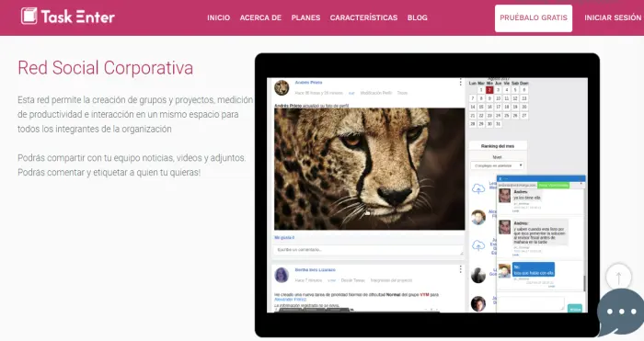Click the Task Enter logo icon
This screenshot has width=644, height=341.
(x=29, y=16)
